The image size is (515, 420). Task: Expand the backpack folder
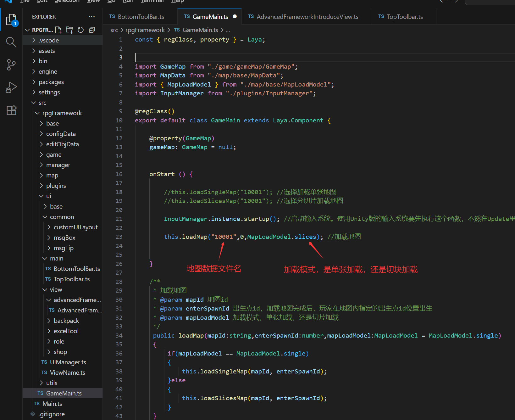click(x=66, y=321)
